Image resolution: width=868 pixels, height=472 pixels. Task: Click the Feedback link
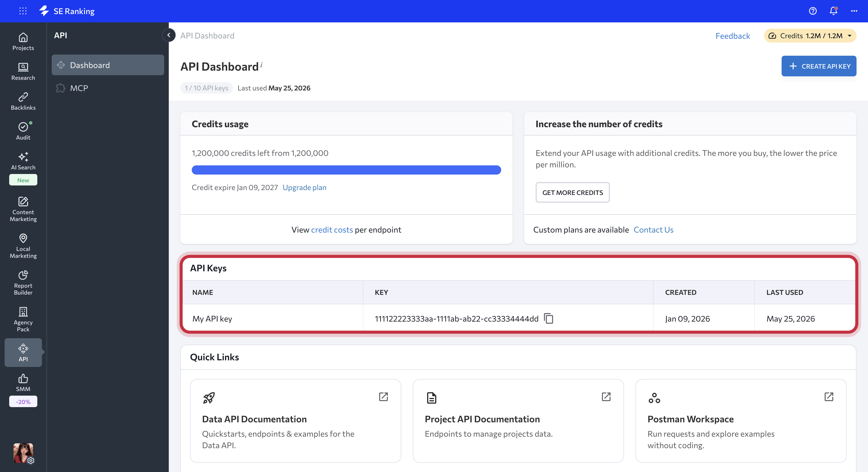tap(733, 36)
